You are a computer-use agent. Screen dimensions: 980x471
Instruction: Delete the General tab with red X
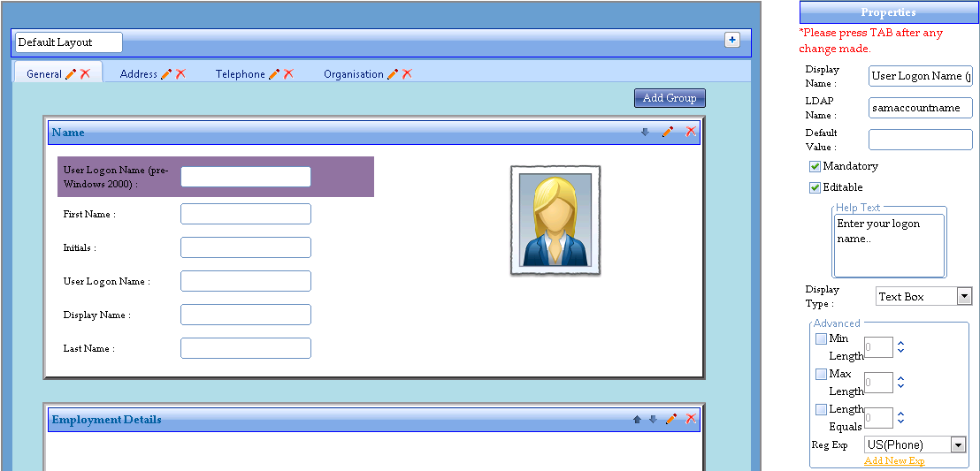85,73
